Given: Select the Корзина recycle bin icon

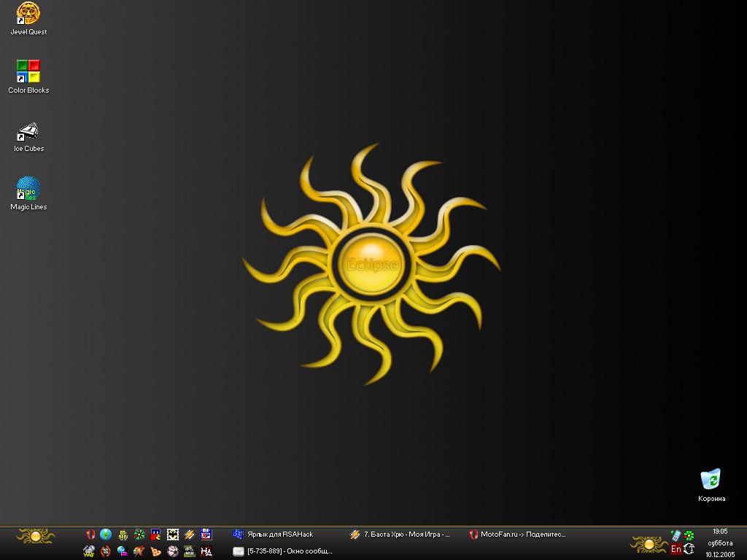Looking at the screenshot, I should point(711,485).
